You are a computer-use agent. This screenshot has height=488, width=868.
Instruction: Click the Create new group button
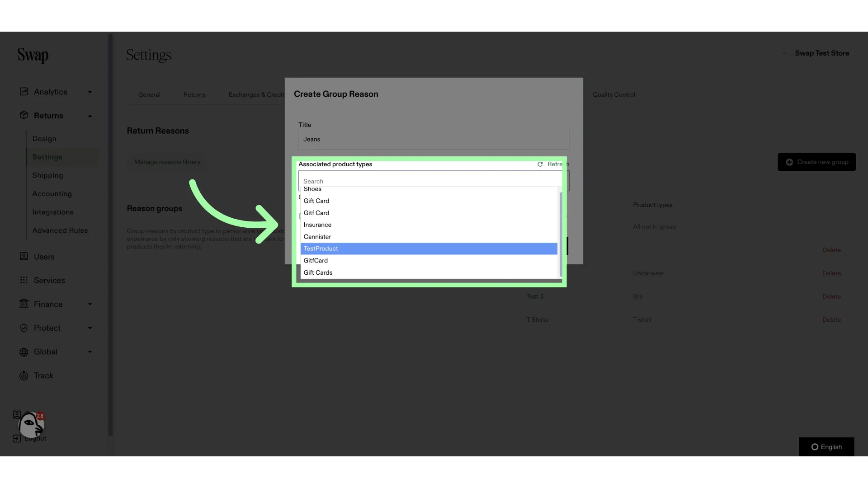tap(816, 162)
